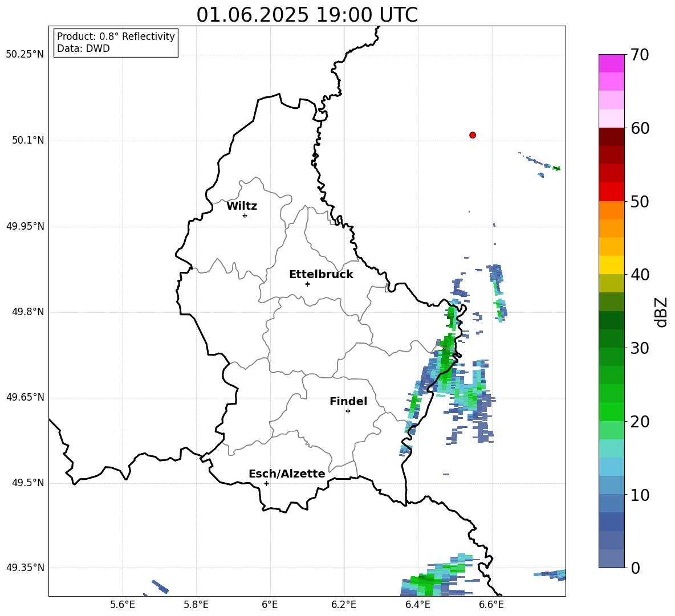
Task: Click the 'Data: DWD' text
Action: click(x=83, y=48)
